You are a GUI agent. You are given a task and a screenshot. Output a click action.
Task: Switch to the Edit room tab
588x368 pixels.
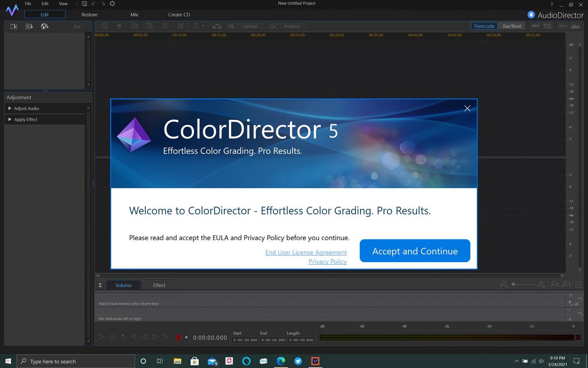(45, 14)
